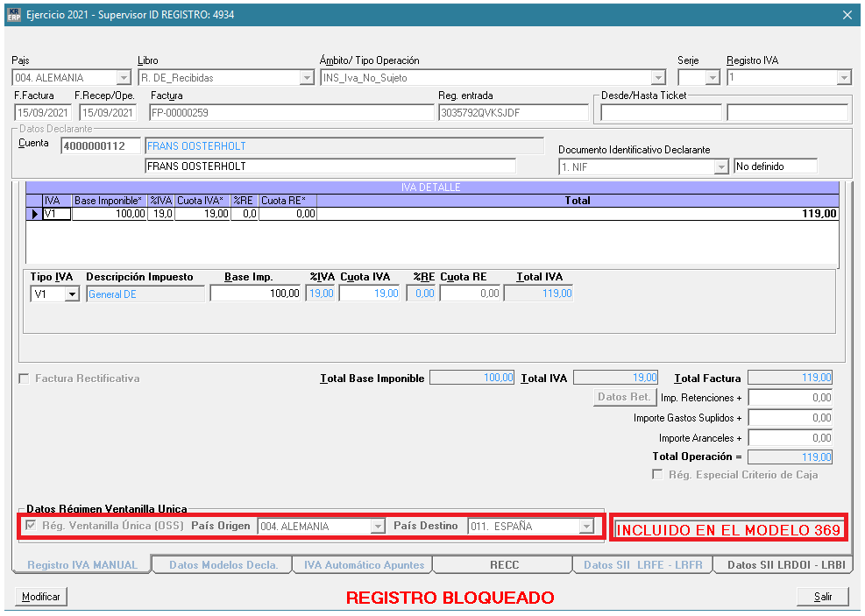Toggle Rég. Especial Criterio de Caja checkbox
Screen dimensions: 865x616
[x=657, y=475]
